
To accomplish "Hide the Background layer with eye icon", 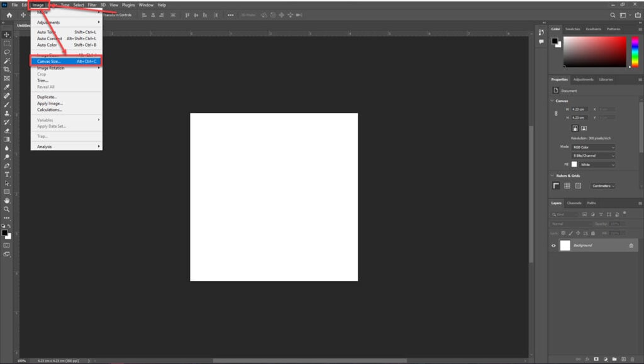I will click(553, 246).
